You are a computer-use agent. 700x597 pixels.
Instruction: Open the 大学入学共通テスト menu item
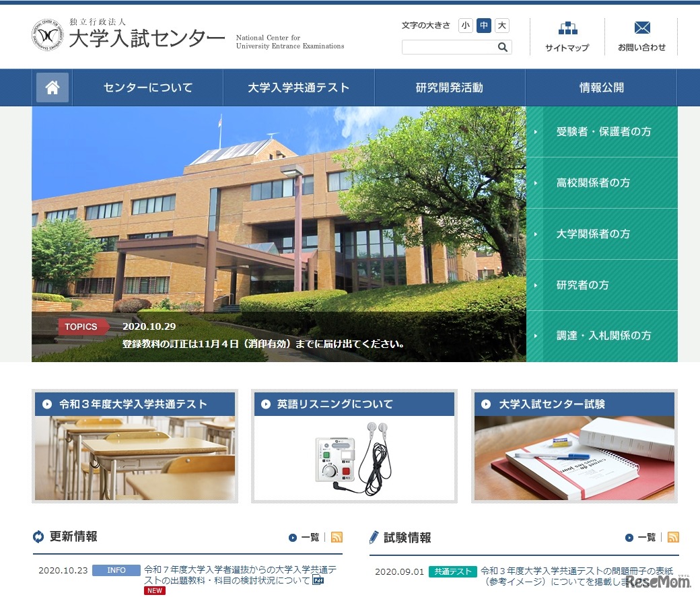(x=300, y=87)
